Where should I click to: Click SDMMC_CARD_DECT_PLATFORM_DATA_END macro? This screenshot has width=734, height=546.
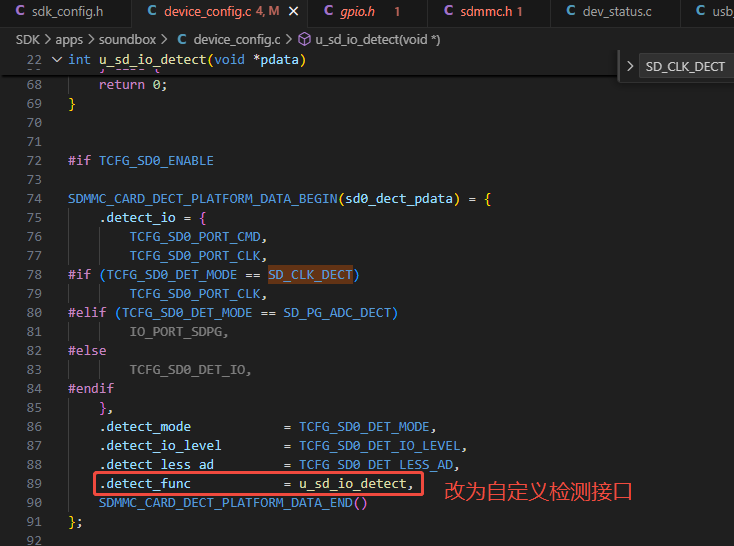(x=226, y=502)
